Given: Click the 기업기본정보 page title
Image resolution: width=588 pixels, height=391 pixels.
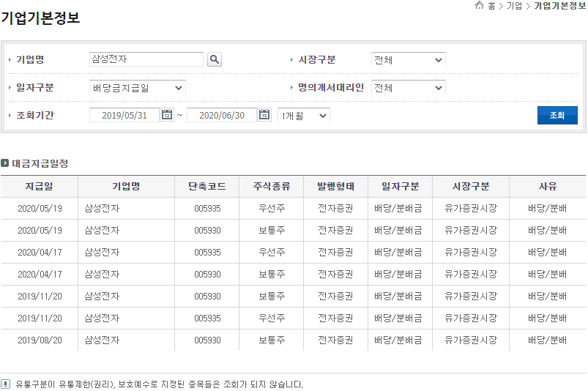Looking at the screenshot, I should point(40,18).
